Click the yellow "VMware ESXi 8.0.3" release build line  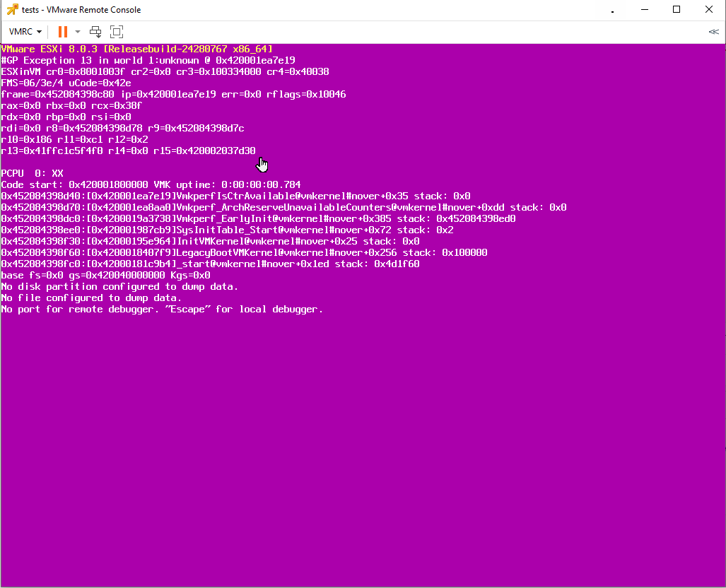click(x=137, y=49)
